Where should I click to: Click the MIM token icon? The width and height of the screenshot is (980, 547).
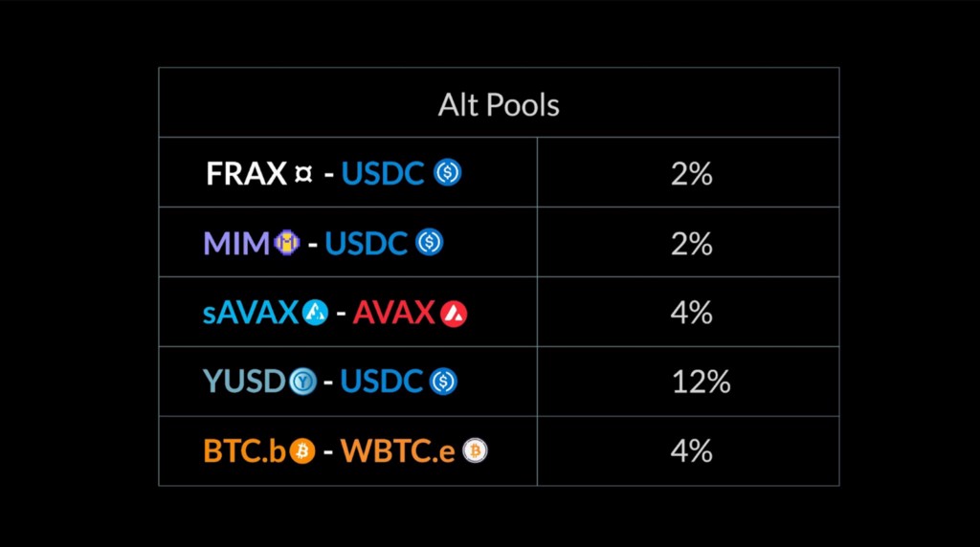click(x=287, y=242)
